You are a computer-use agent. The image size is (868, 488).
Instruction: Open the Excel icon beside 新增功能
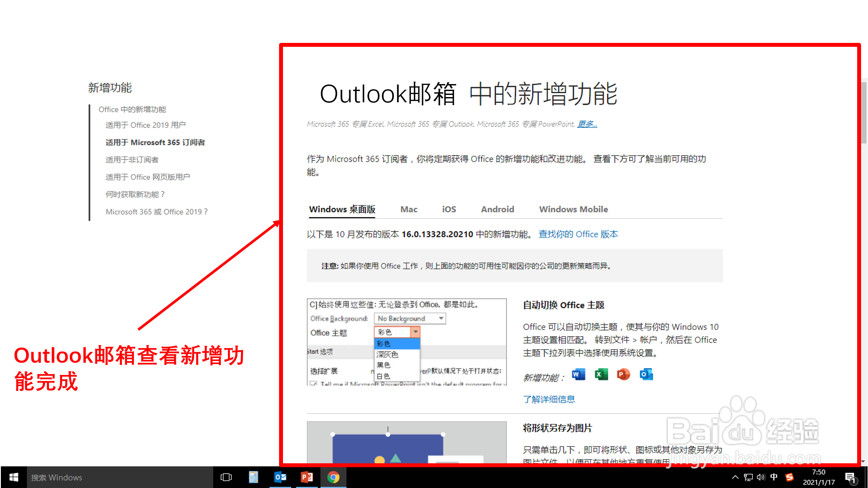601,374
